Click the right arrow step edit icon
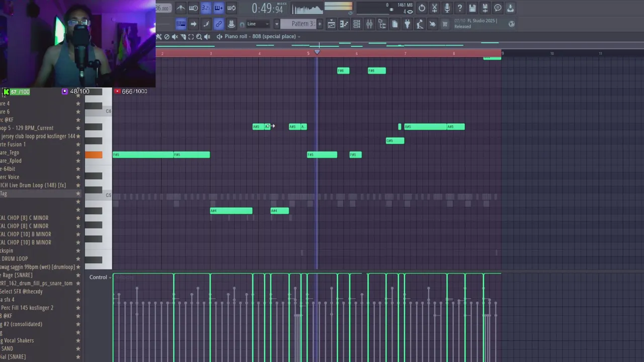The width and height of the screenshot is (644, 362). (193, 24)
